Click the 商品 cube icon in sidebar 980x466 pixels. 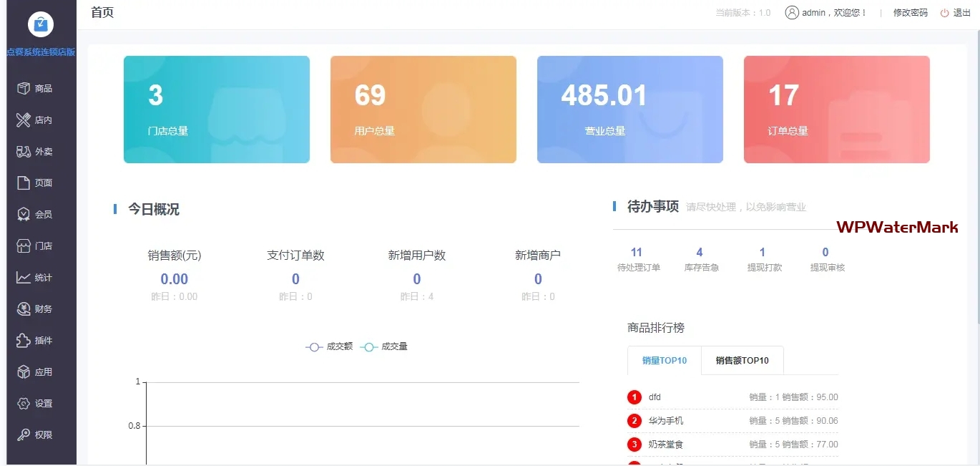24,89
